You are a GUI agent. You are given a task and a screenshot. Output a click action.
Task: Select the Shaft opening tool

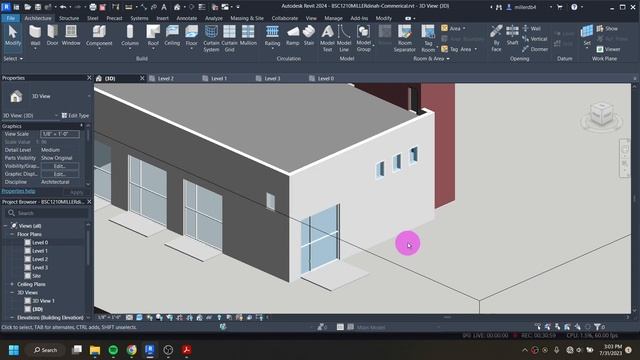click(x=512, y=36)
